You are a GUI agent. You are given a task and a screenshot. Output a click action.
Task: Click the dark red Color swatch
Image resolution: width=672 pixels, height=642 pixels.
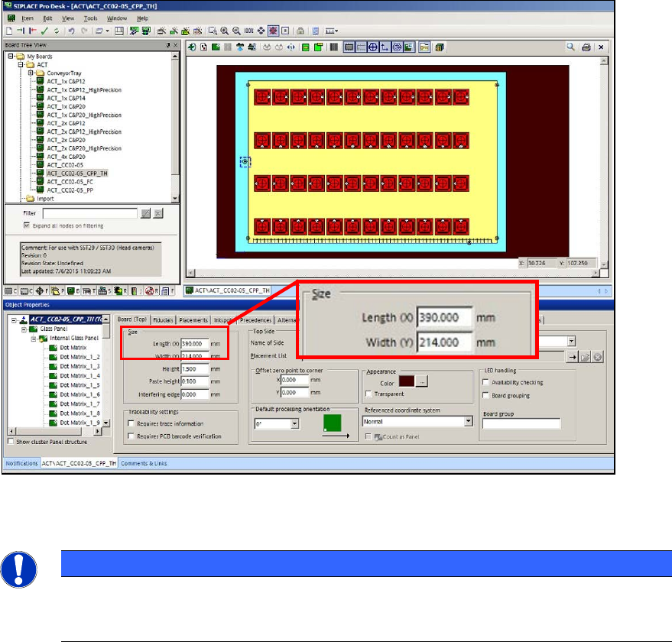[x=407, y=381]
